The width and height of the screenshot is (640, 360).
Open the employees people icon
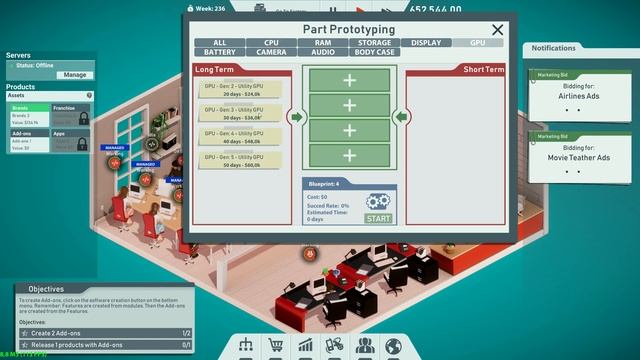click(x=365, y=345)
